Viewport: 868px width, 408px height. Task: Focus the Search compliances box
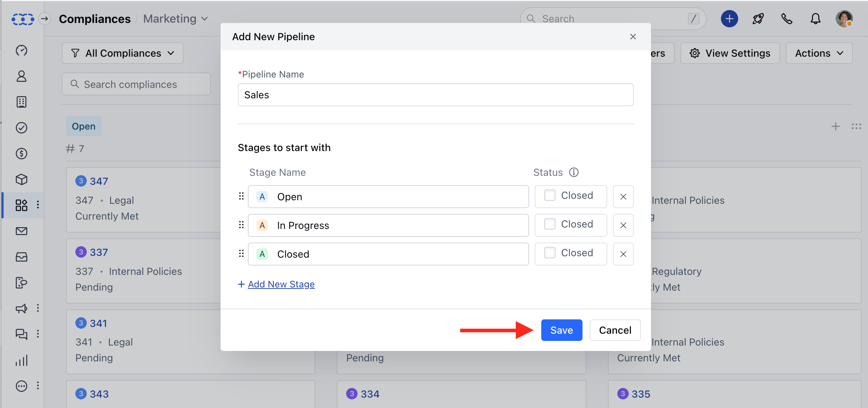(136, 84)
